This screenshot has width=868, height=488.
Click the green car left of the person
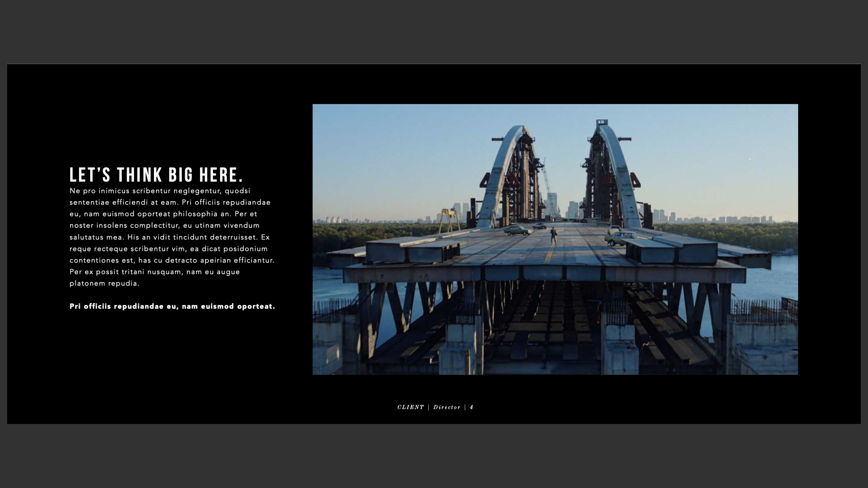click(x=517, y=230)
